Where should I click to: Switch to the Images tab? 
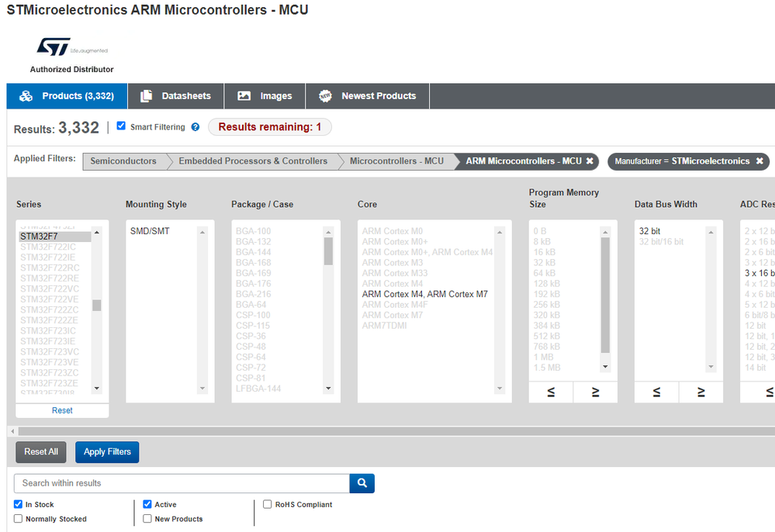(x=265, y=96)
